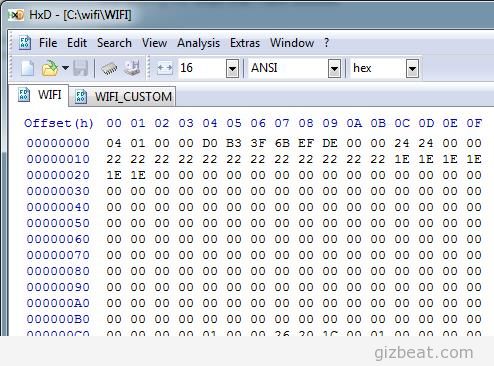494x366 pixels.
Task: Click the 00 column header
Action: pos(114,123)
